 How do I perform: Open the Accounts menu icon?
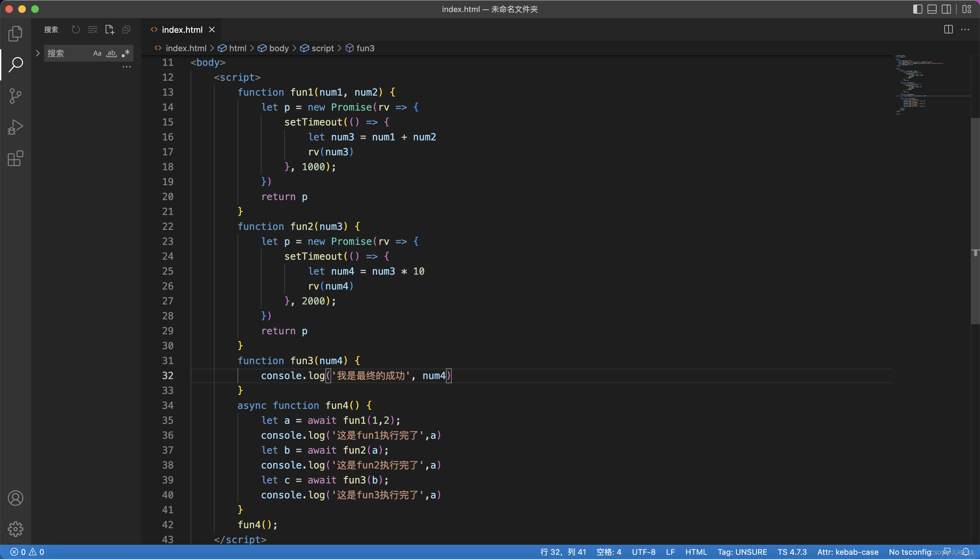pos(15,498)
